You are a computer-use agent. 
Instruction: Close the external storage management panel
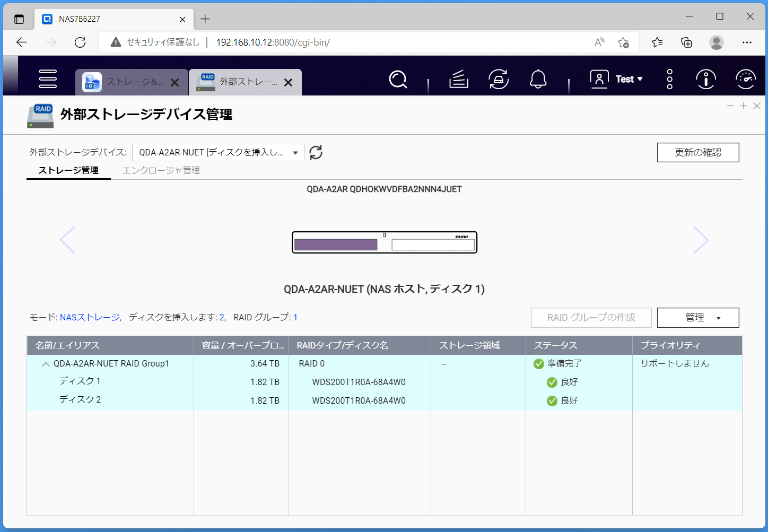pyautogui.click(x=757, y=106)
